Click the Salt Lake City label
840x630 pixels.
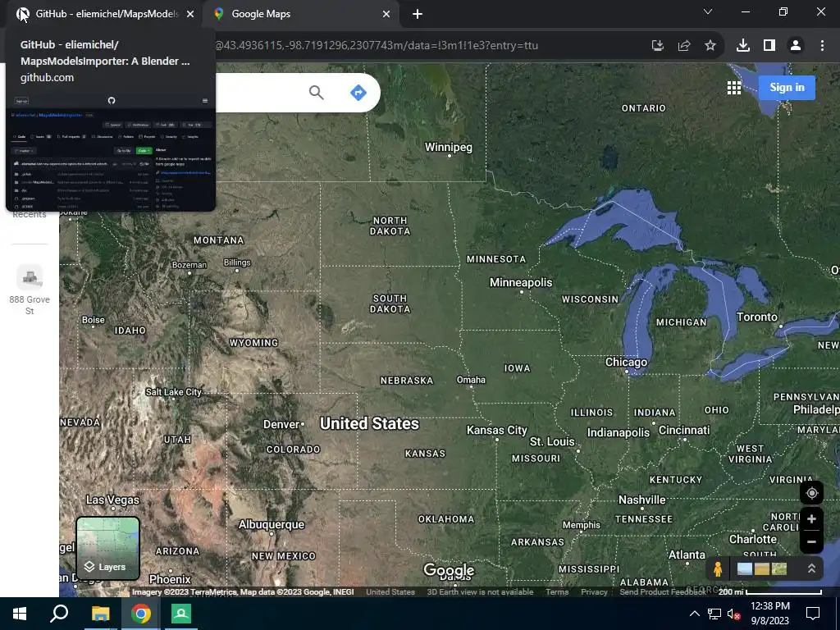click(174, 392)
